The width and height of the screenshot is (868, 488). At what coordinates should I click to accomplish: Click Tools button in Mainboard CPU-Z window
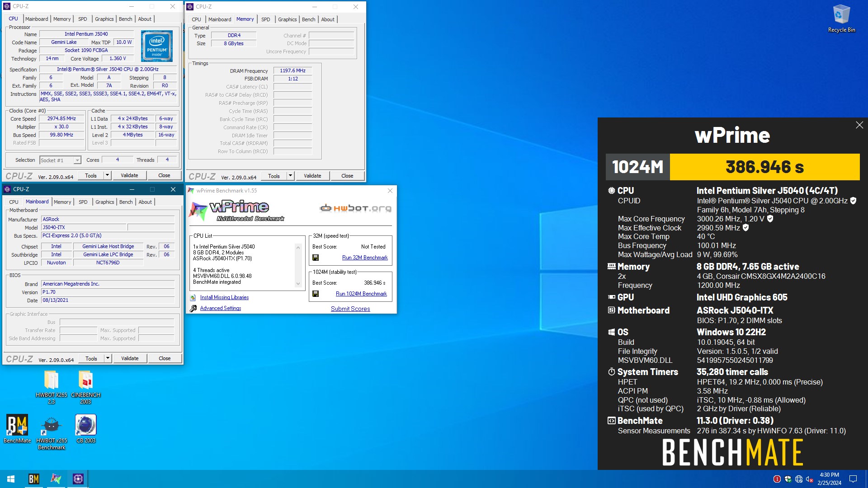(91, 358)
